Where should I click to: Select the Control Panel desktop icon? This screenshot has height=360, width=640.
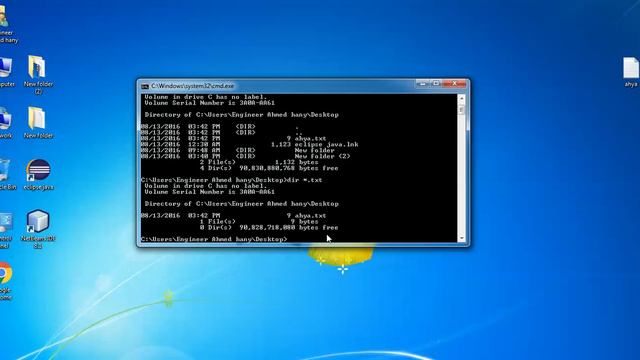tap(6, 229)
